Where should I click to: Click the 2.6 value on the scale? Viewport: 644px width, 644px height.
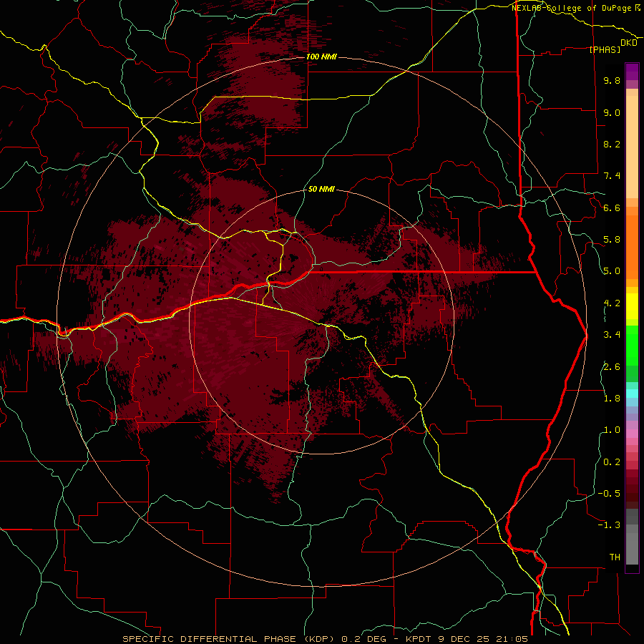(x=612, y=367)
